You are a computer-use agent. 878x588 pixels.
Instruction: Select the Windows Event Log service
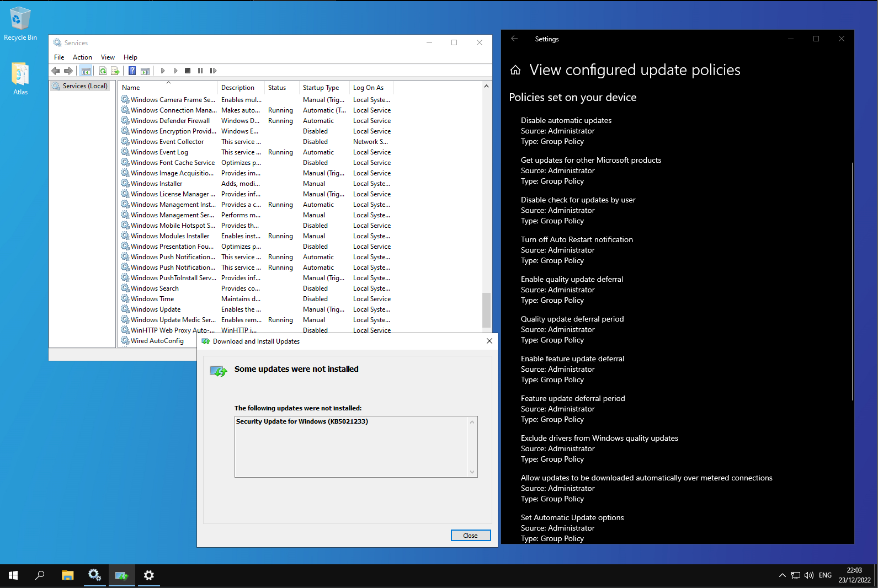coord(256,152)
